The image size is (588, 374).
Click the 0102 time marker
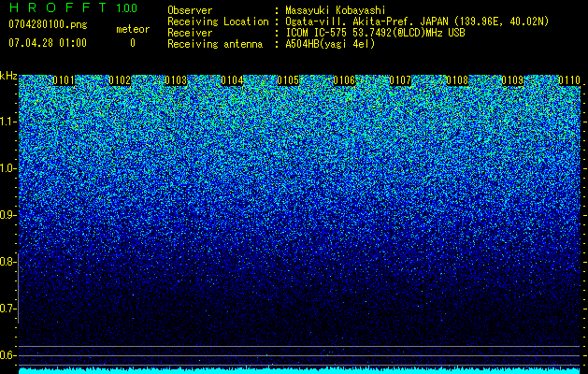tap(120, 80)
